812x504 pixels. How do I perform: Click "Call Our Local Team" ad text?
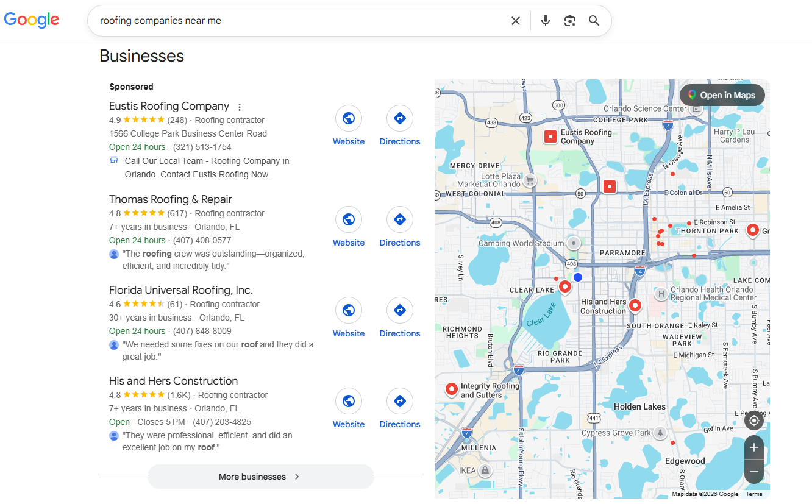(207, 168)
